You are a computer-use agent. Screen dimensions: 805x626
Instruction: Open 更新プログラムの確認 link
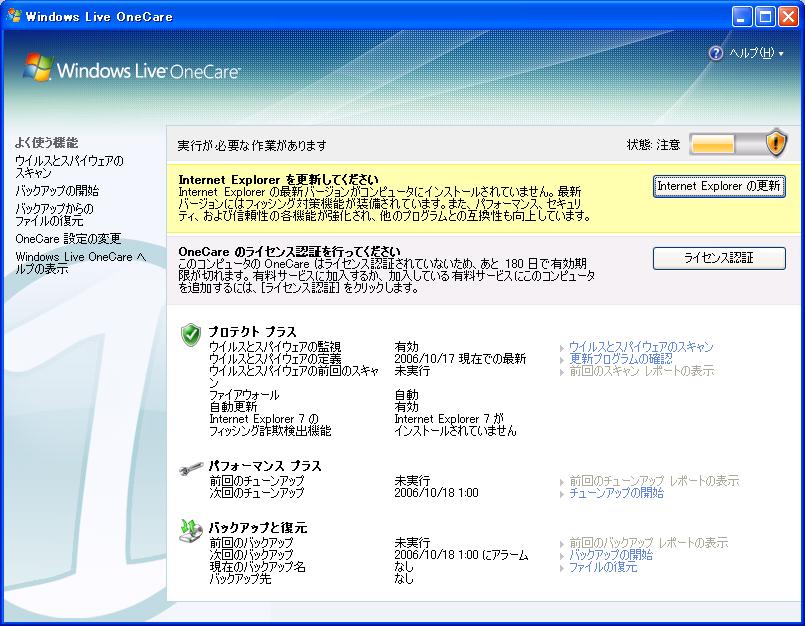tap(620, 359)
